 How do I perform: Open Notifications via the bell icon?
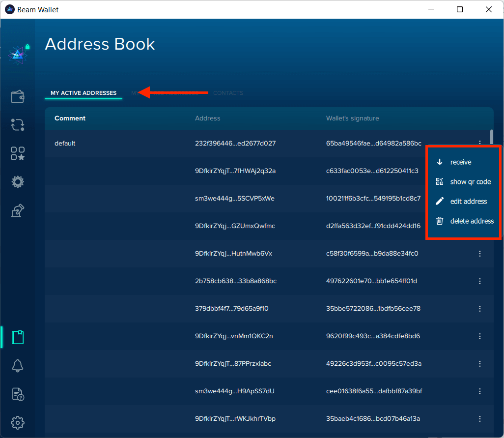coord(18,365)
